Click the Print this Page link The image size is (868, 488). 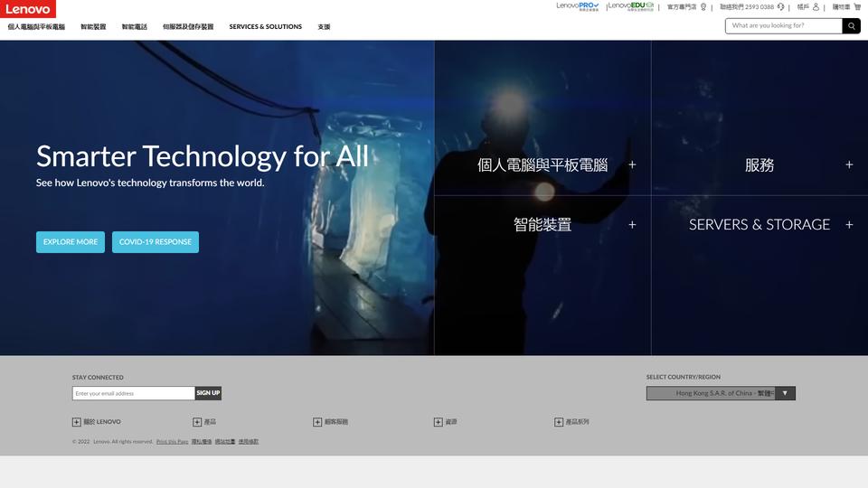click(x=172, y=442)
